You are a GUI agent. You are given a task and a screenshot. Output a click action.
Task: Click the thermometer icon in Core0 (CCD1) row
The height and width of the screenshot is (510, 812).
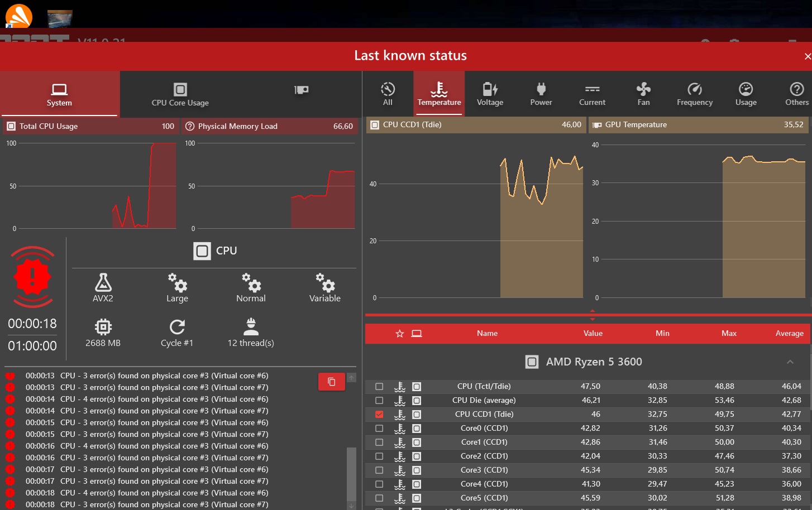400,429
